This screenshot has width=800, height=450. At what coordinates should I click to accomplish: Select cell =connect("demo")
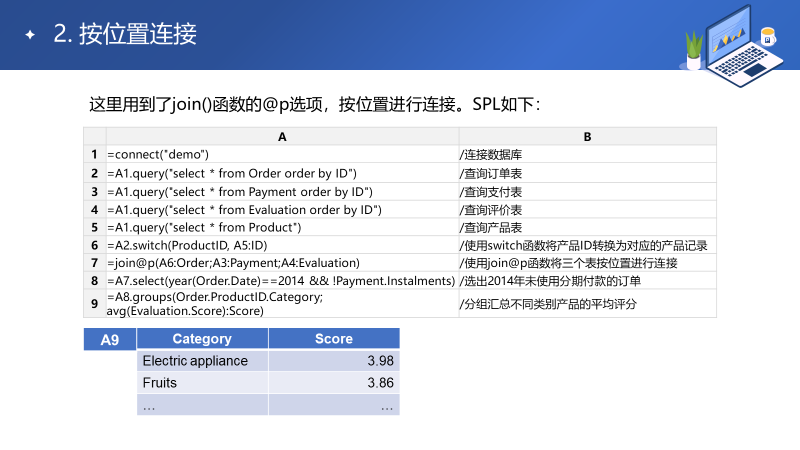(282, 154)
